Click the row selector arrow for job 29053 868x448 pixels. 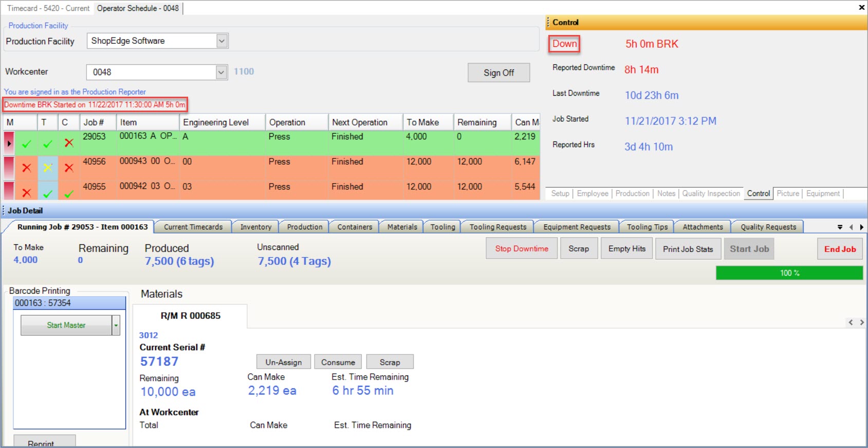pyautogui.click(x=9, y=144)
